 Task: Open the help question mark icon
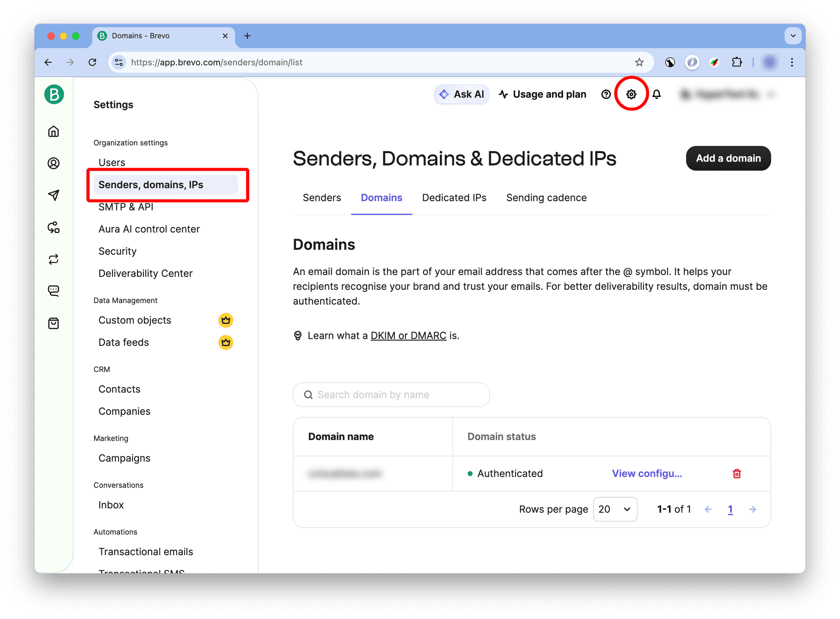(x=605, y=94)
